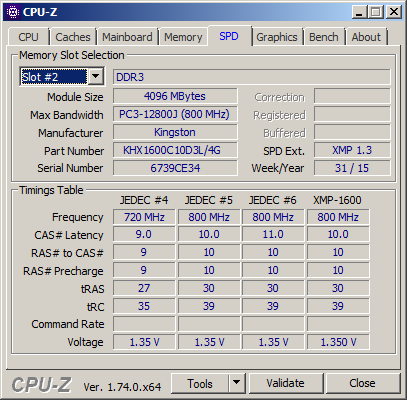Click the DDR3 memory type field

pyautogui.click(x=252, y=77)
